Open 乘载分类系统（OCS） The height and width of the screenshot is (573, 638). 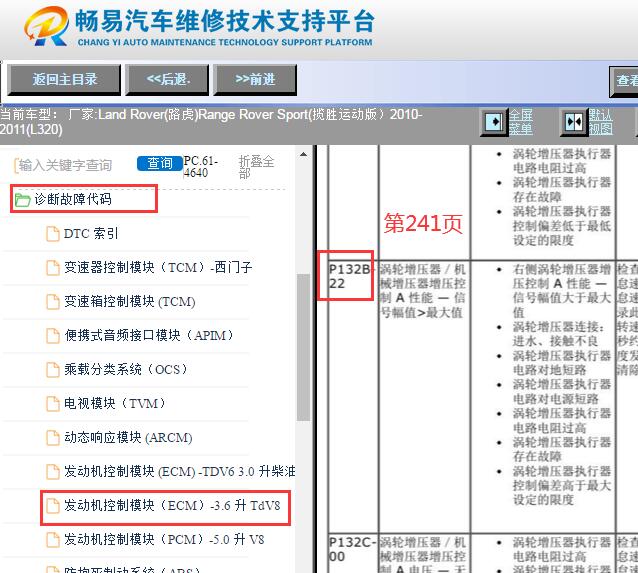tap(125, 370)
